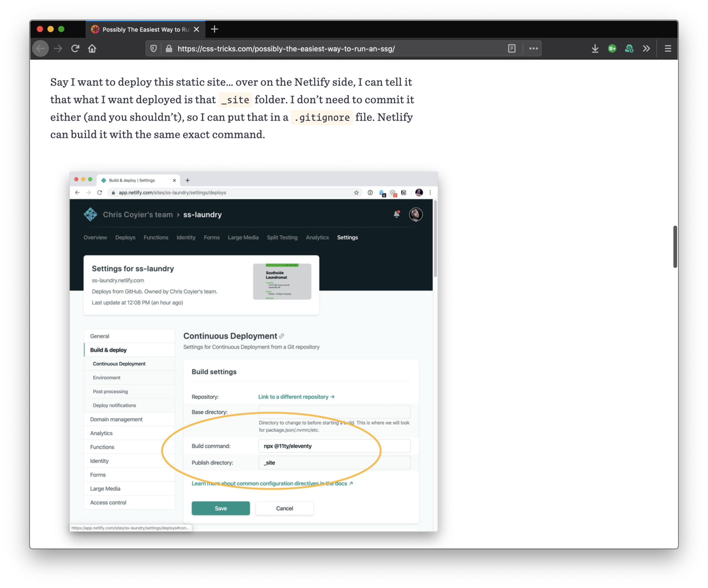Screen dimensions: 708x588
Task: Go to the Firefox home page icon
Action: point(92,48)
